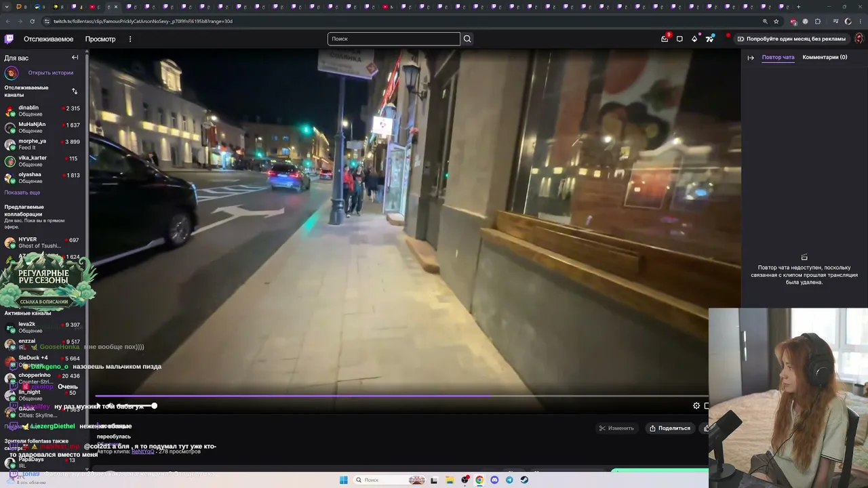868x488 pixels.
Task: Open the HYVER channel
Action: coord(42,243)
